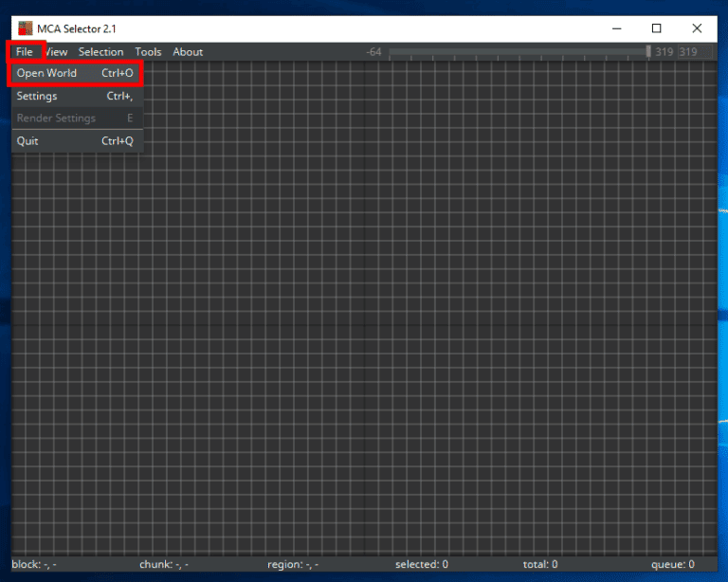The height and width of the screenshot is (582, 728).
Task: Open the View menu
Action: click(x=57, y=52)
